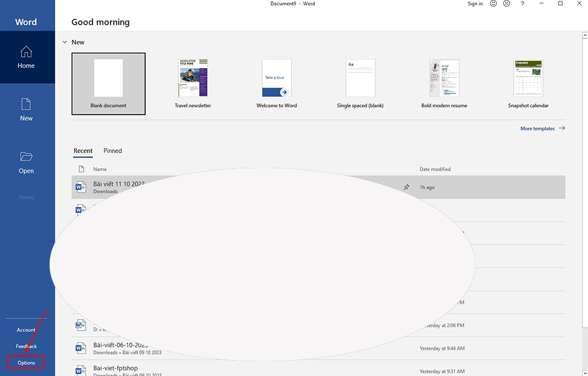Click the pin icon on first recent file
588x376 pixels.
pos(407,187)
